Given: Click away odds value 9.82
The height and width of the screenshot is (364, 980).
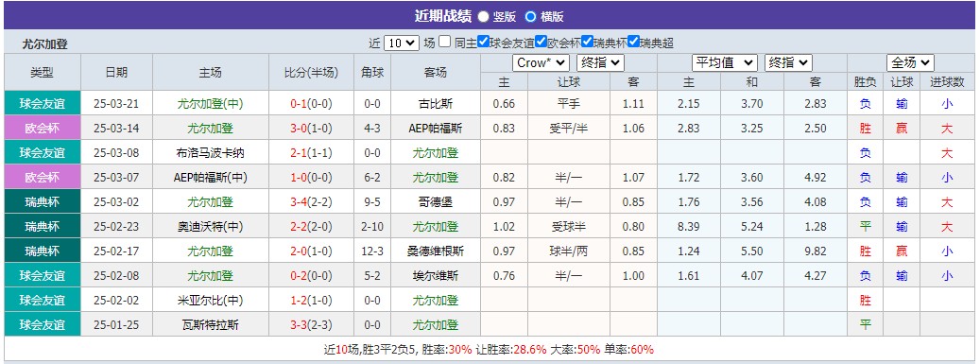Looking at the screenshot, I should click(x=815, y=251).
